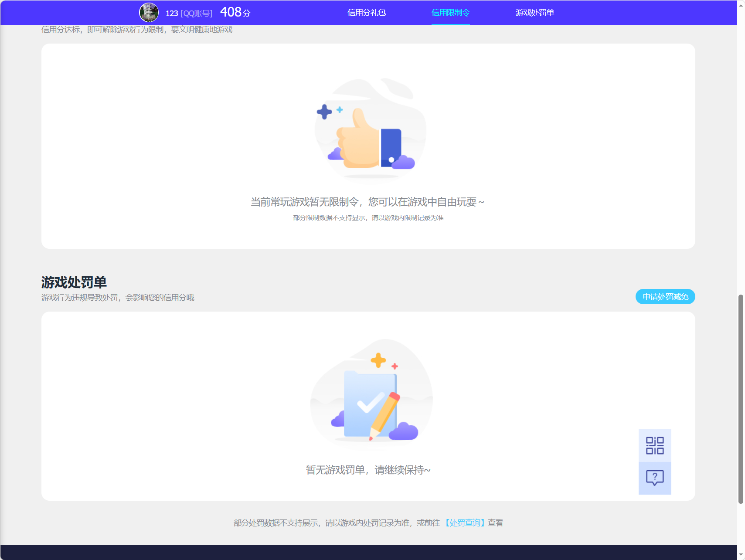745x560 pixels.
Task: Click 申请处罚减免 button
Action: tap(665, 297)
